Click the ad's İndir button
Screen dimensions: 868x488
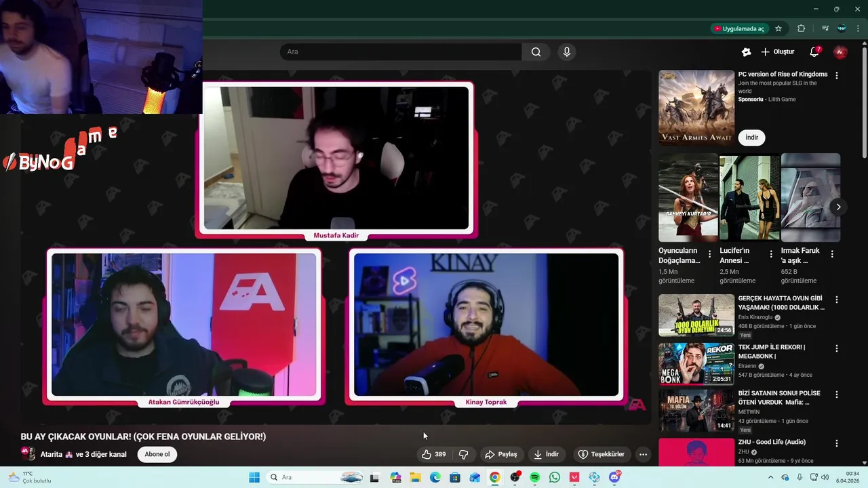click(x=751, y=137)
